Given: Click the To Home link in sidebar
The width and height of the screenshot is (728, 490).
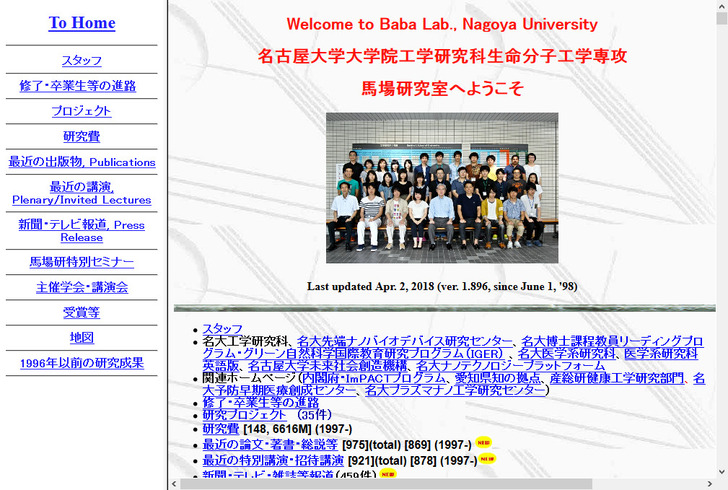Looking at the screenshot, I should point(82,23).
